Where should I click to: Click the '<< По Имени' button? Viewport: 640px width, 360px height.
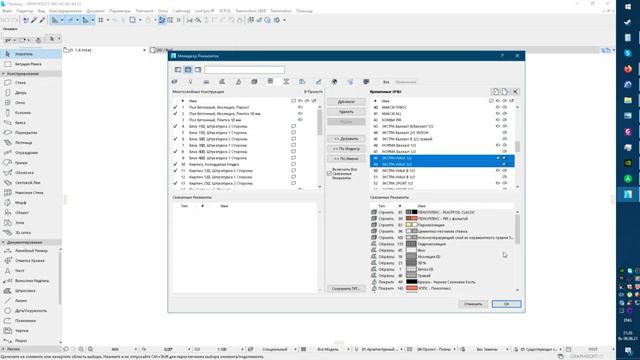click(346, 159)
